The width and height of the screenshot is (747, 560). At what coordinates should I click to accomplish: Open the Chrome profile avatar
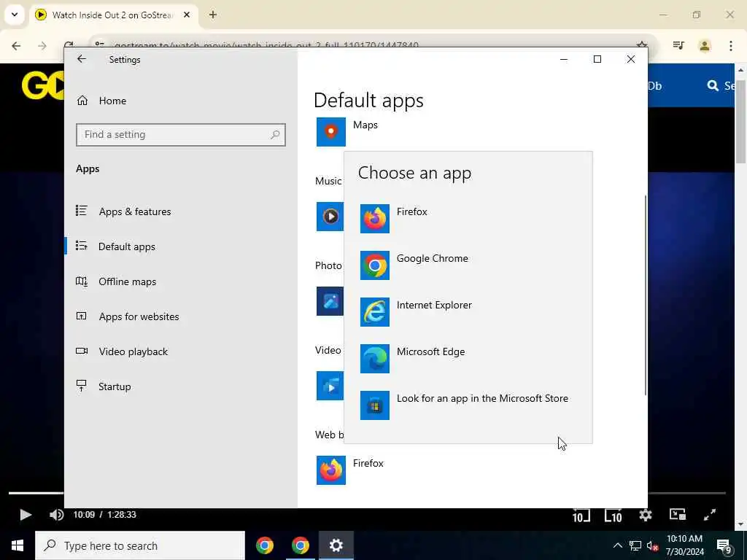tap(705, 46)
